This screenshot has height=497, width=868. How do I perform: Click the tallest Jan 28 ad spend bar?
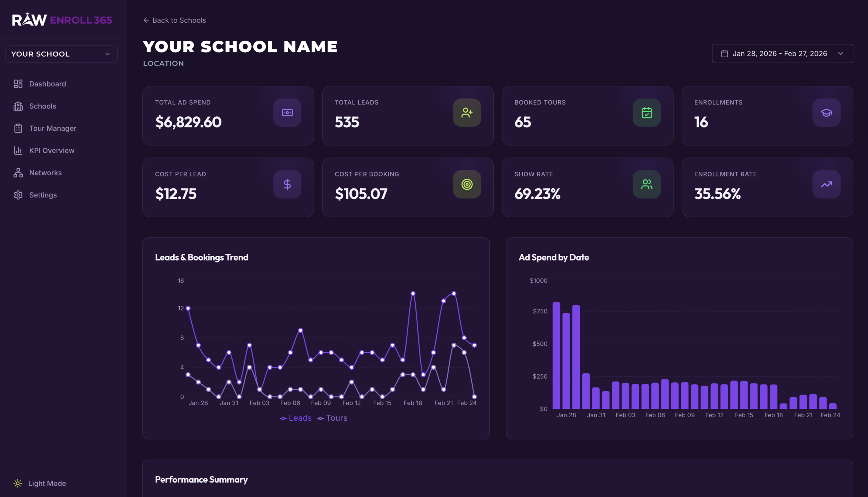(556, 355)
